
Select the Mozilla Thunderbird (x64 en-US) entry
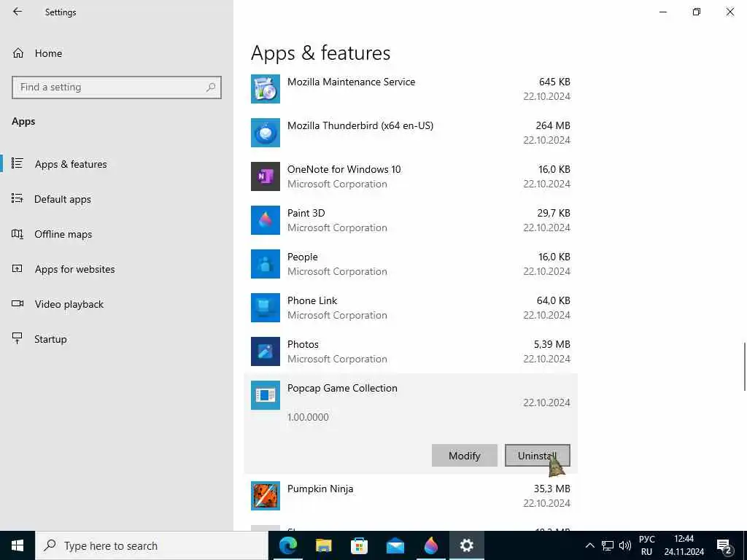point(360,125)
